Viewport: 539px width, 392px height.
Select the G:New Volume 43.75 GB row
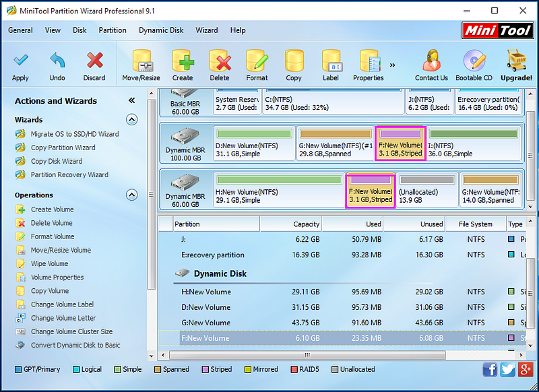click(x=342, y=323)
